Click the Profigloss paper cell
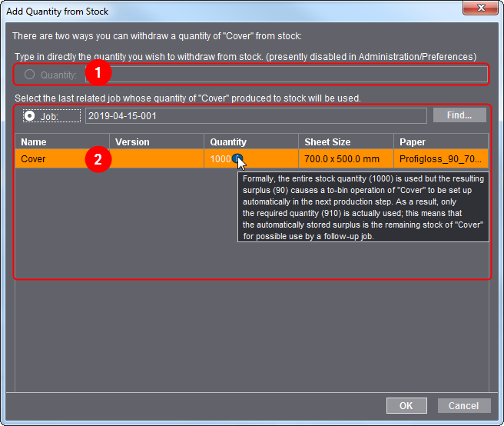Image resolution: width=504 pixels, height=426 pixels. (441, 159)
